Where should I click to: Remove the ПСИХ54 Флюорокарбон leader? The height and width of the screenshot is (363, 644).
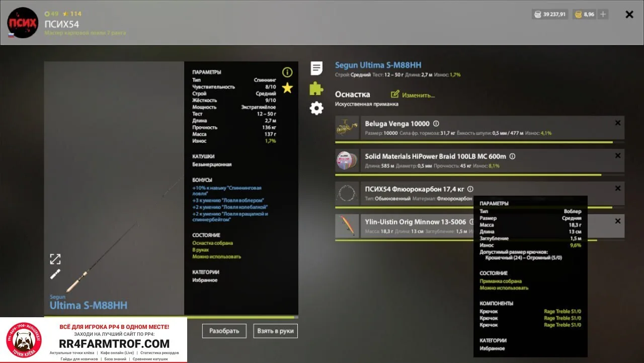click(x=618, y=189)
